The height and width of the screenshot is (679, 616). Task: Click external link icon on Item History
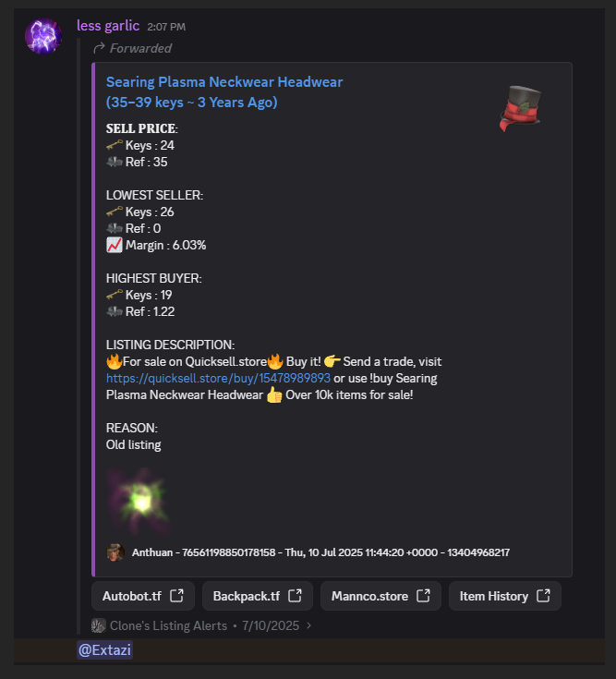click(543, 596)
